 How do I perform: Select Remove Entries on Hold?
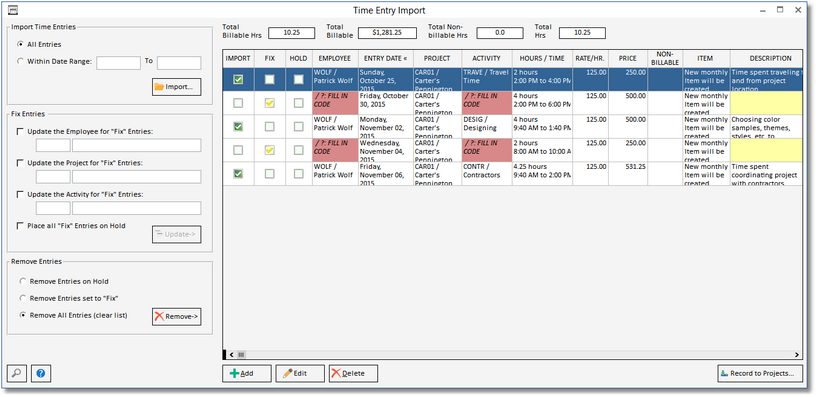tap(22, 281)
